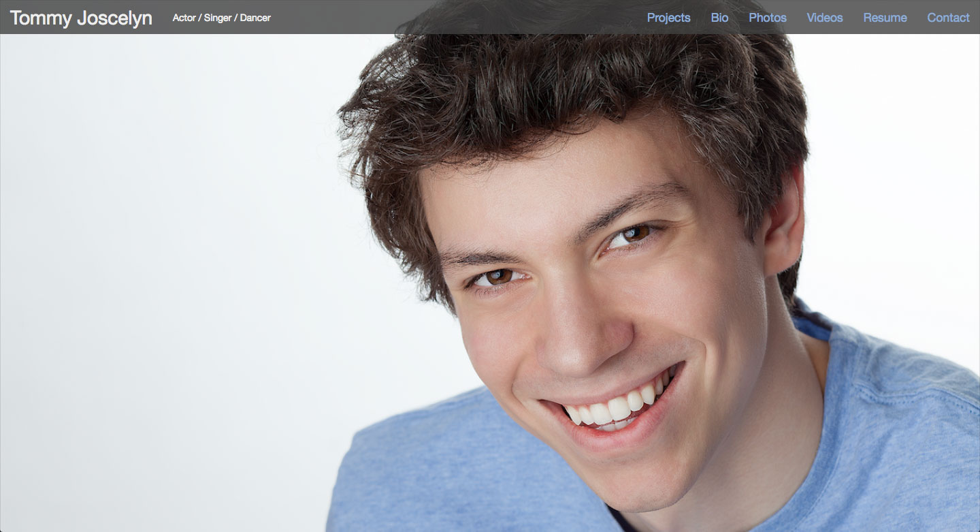Open the Resume link
This screenshot has height=532, width=980.
885,18
